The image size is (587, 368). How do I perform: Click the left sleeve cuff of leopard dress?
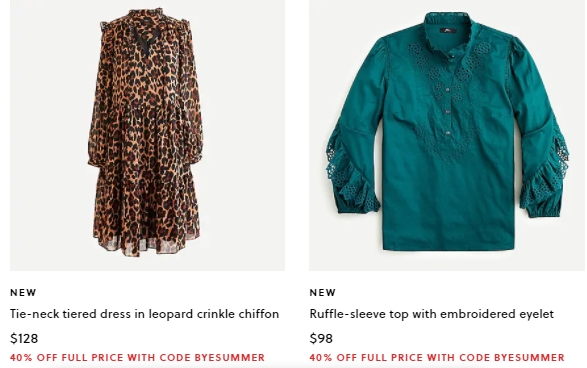pos(97,159)
